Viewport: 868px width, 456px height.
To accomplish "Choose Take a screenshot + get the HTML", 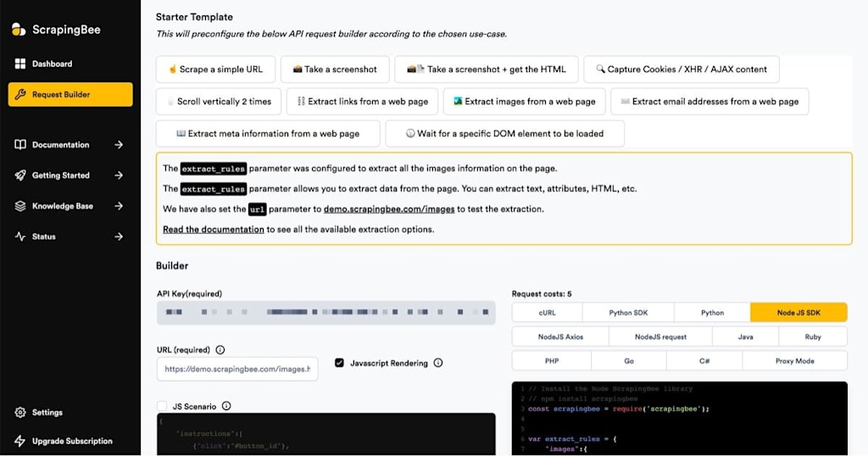I will click(487, 70).
